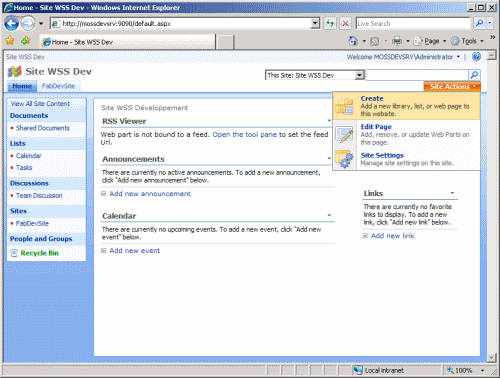Expand the RSS Viewer web part menu
The image size is (500, 378).
(x=329, y=121)
